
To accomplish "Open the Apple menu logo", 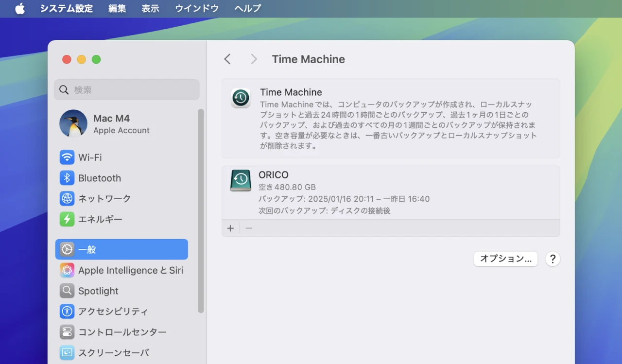I will pos(20,8).
